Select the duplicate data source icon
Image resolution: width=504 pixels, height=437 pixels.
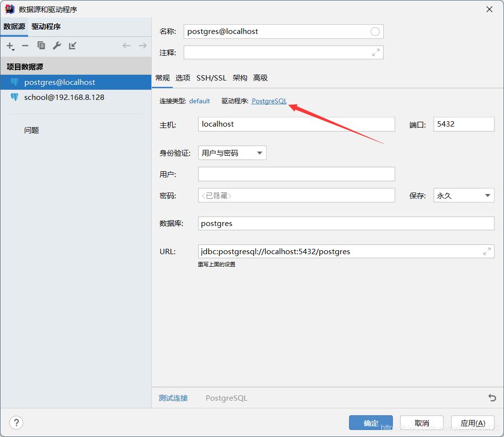tap(41, 46)
